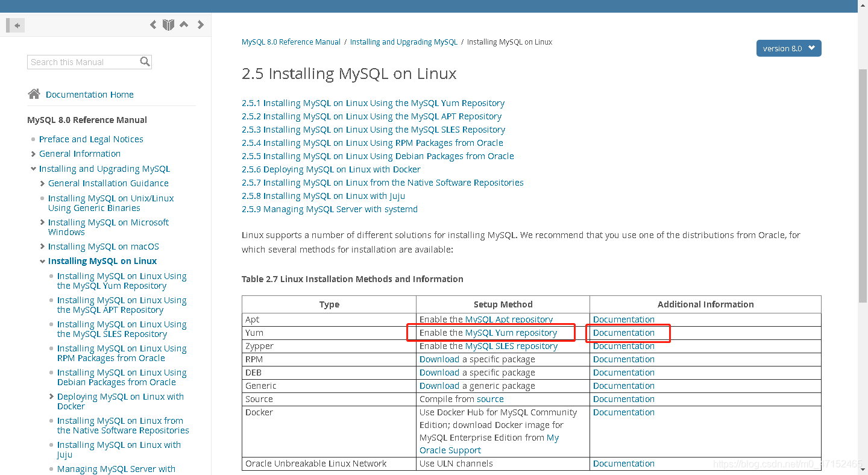The image size is (868, 475).
Task: Click the Documentation Home house icon
Action: click(x=34, y=94)
